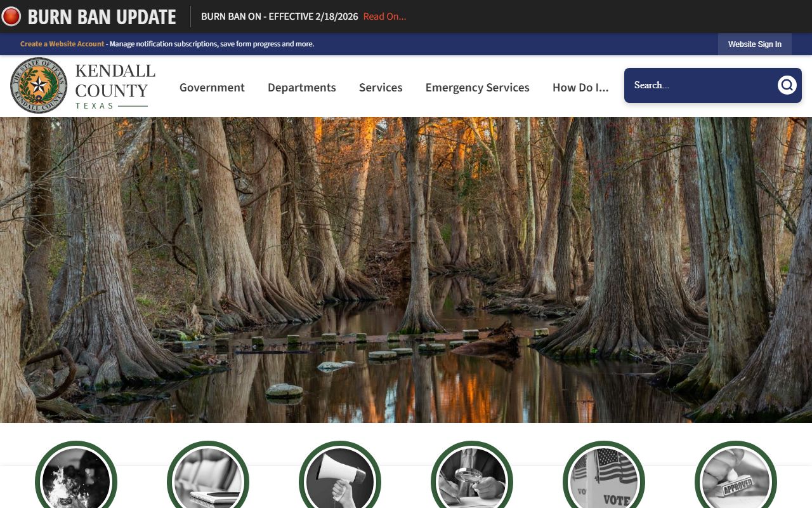The height and width of the screenshot is (508, 812).
Task: Click Read On... in burn ban banner
Action: 384,17
